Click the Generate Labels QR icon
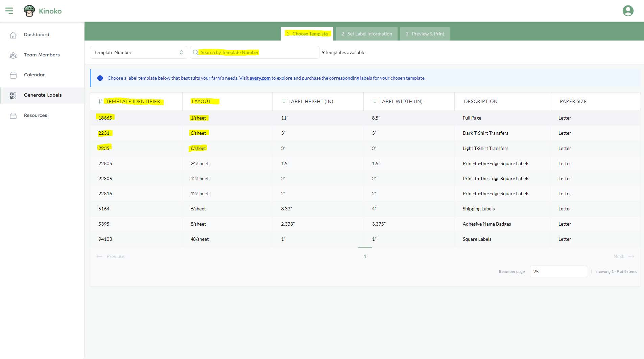 13,95
